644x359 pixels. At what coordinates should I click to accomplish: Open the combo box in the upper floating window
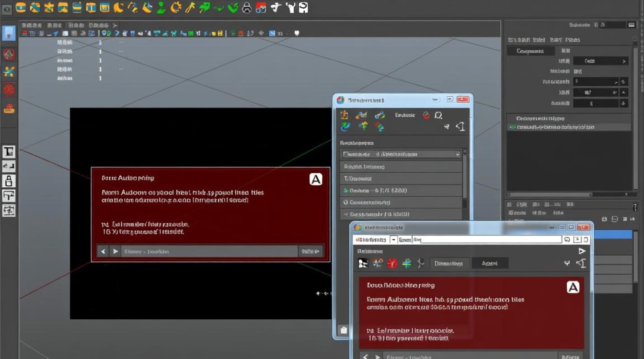coord(401,154)
